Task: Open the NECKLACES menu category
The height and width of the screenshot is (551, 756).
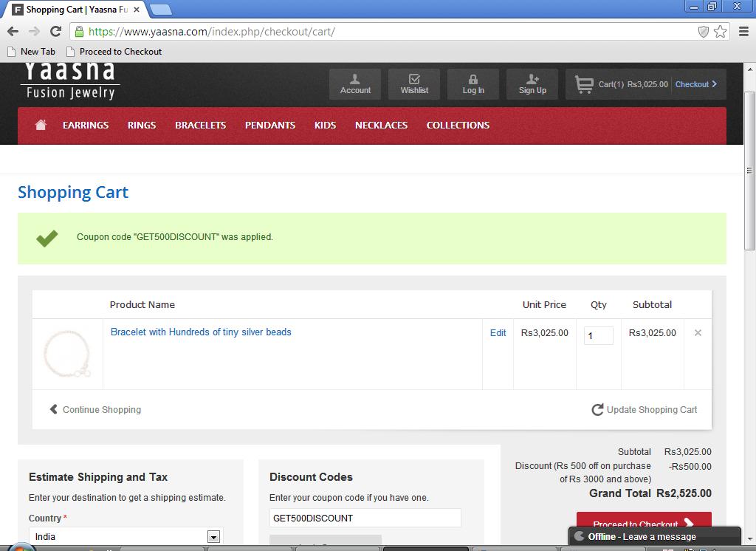Action: (x=381, y=126)
